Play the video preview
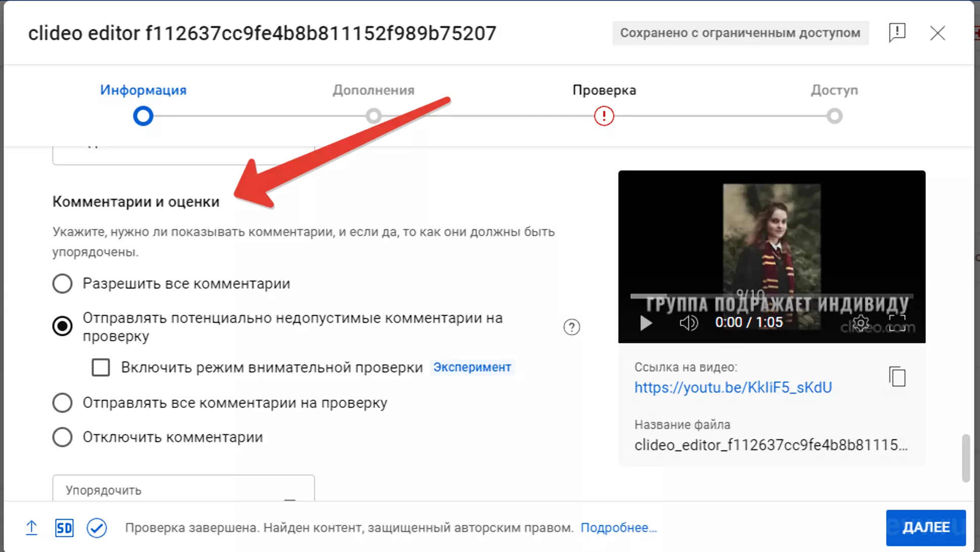980x552 pixels. pos(645,323)
